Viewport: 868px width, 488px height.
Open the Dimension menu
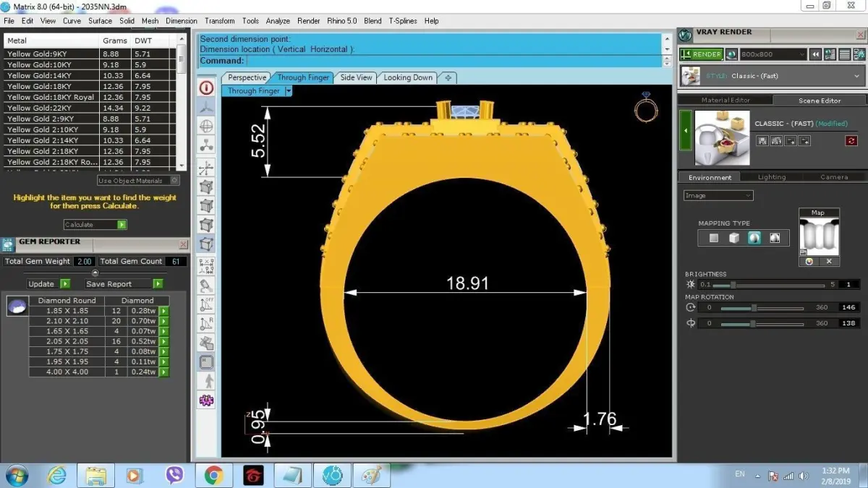[x=182, y=21]
